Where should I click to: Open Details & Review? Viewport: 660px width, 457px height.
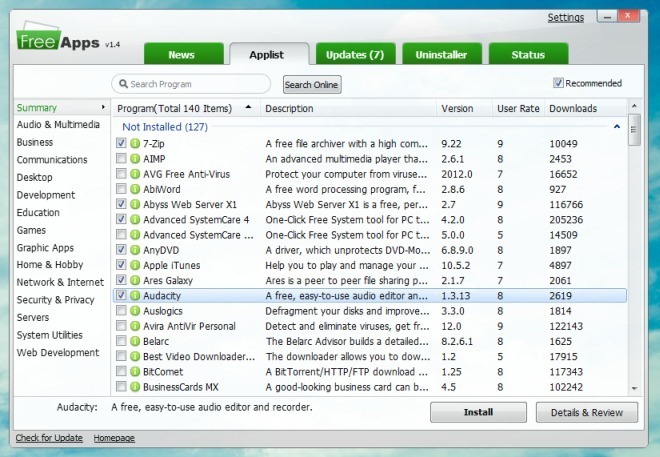click(587, 412)
